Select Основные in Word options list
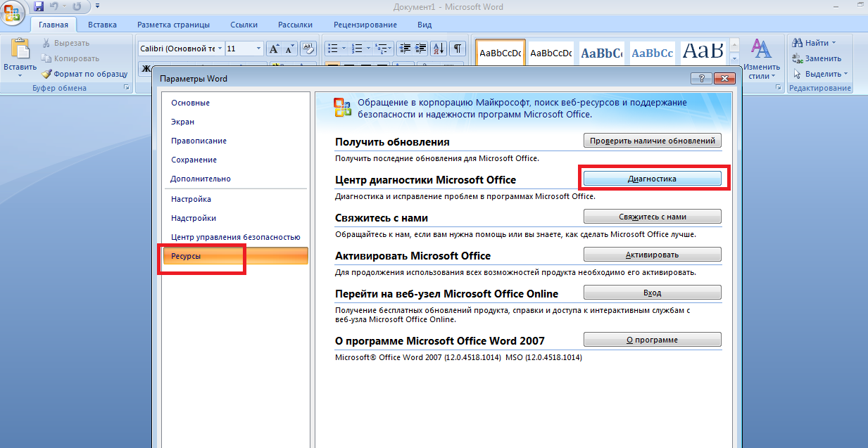The height and width of the screenshot is (448, 868). click(x=235, y=103)
